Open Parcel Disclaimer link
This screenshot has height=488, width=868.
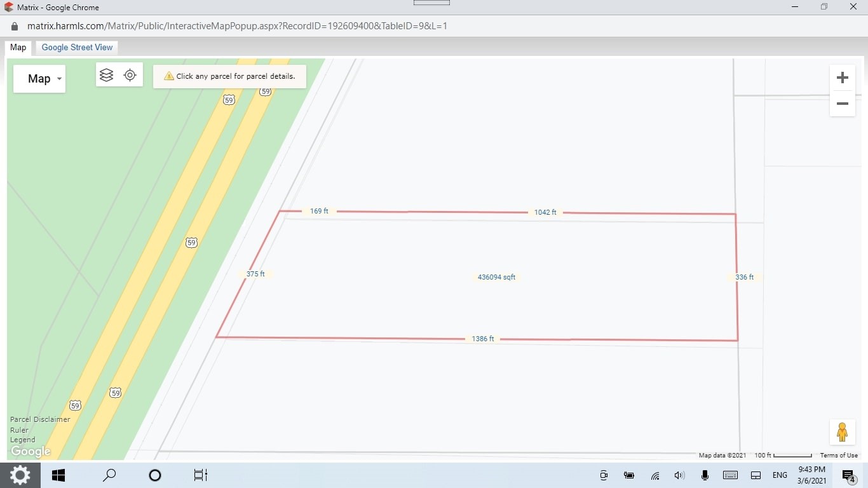[40, 419]
